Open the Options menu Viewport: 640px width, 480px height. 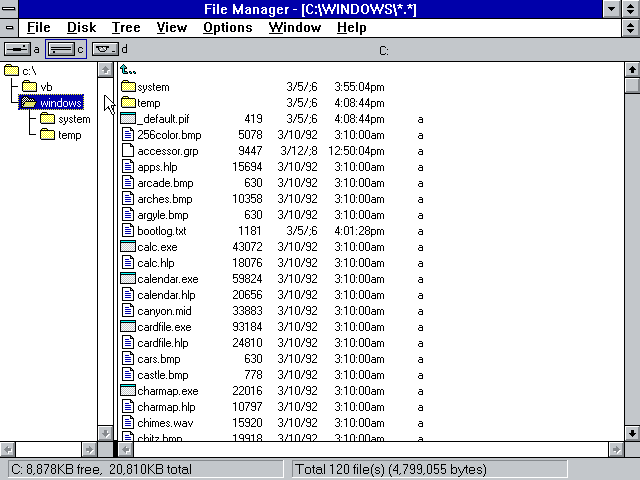pyautogui.click(x=227, y=27)
